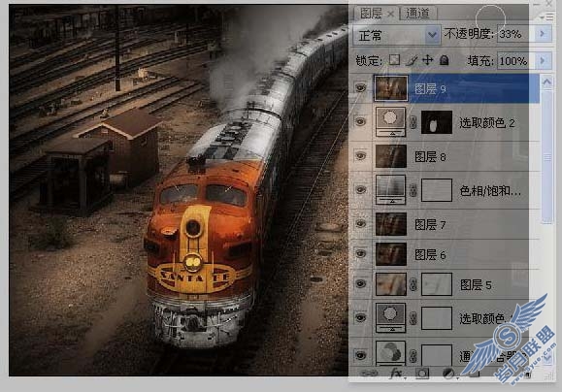Switch to the 通道 (Channels) tab

coord(418,14)
